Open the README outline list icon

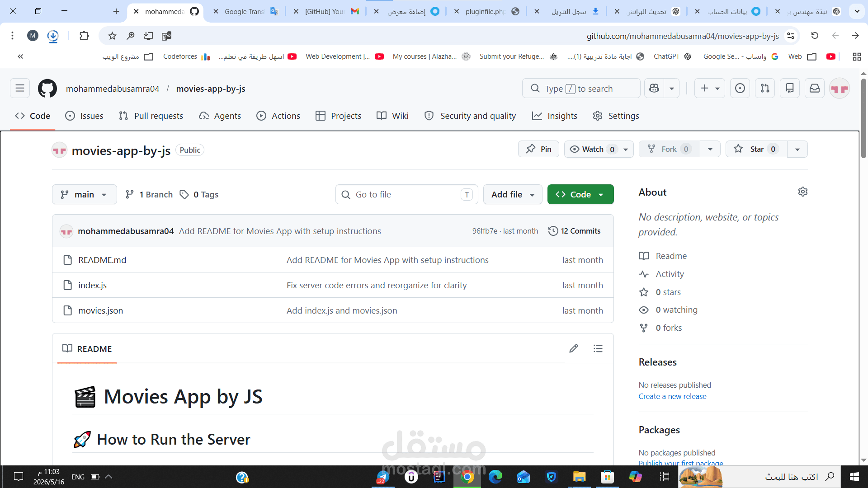[x=598, y=348]
